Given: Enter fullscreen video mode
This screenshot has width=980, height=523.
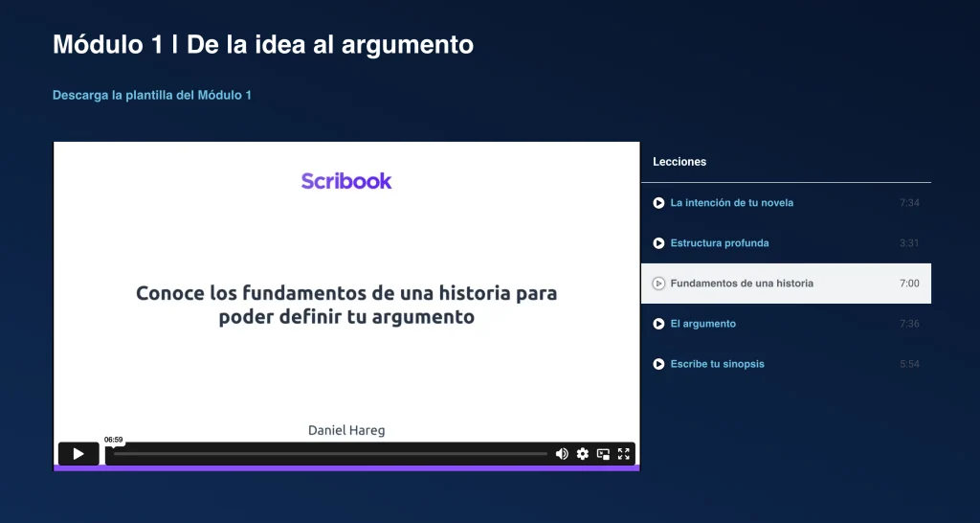Looking at the screenshot, I should coord(623,454).
